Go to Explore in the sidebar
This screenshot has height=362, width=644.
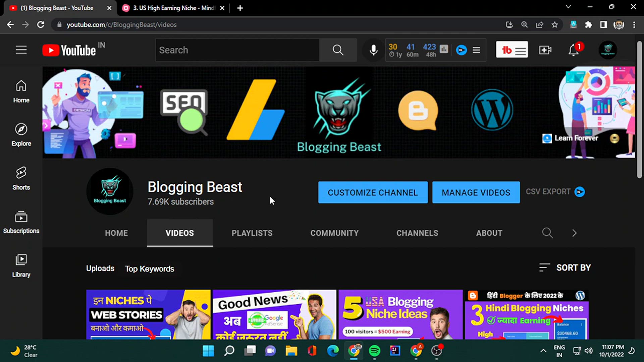point(21,135)
